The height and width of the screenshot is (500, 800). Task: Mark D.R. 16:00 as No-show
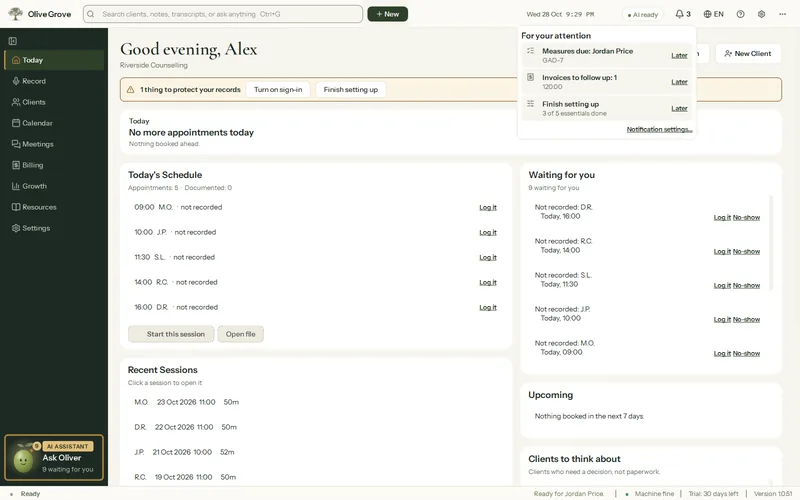coord(746,217)
